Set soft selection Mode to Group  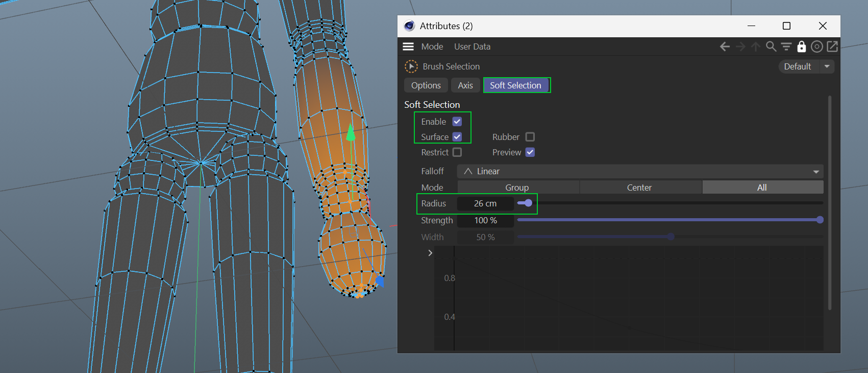click(x=517, y=188)
